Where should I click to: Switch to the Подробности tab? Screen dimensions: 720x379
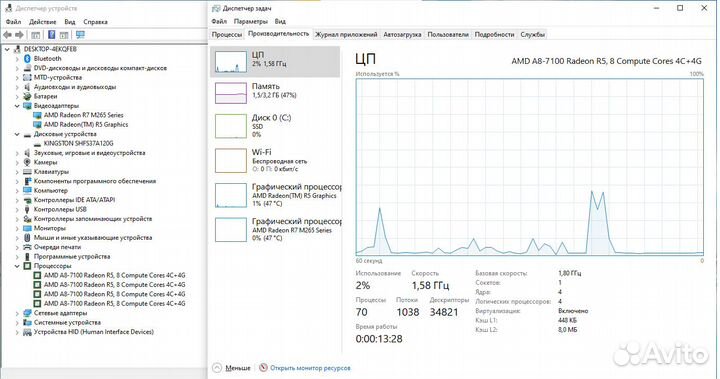pos(495,34)
